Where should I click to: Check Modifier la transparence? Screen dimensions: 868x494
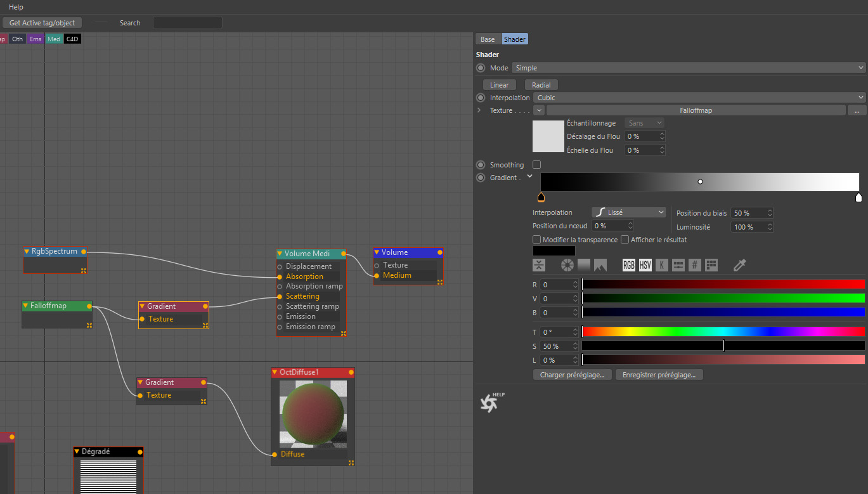[537, 240]
